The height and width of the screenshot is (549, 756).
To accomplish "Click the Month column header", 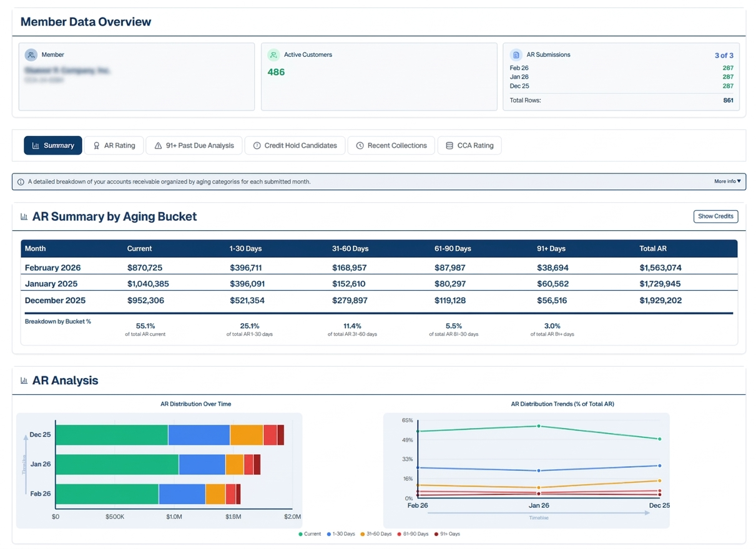I will tap(35, 248).
